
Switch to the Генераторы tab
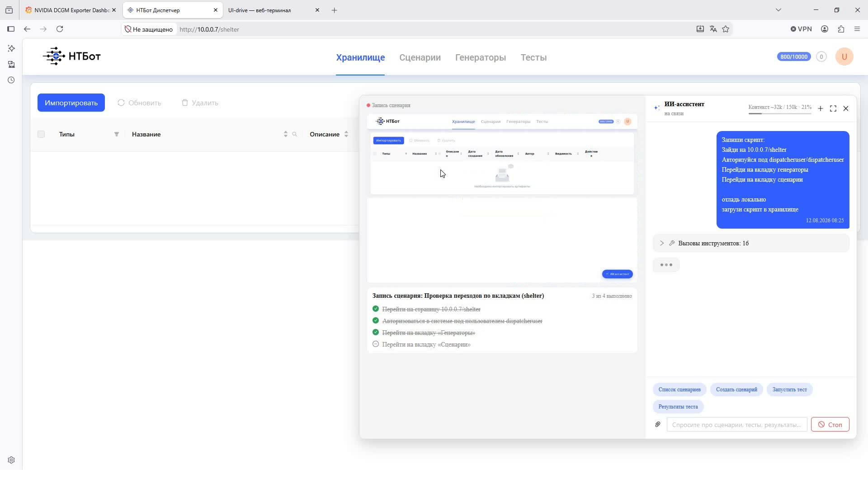click(x=481, y=57)
